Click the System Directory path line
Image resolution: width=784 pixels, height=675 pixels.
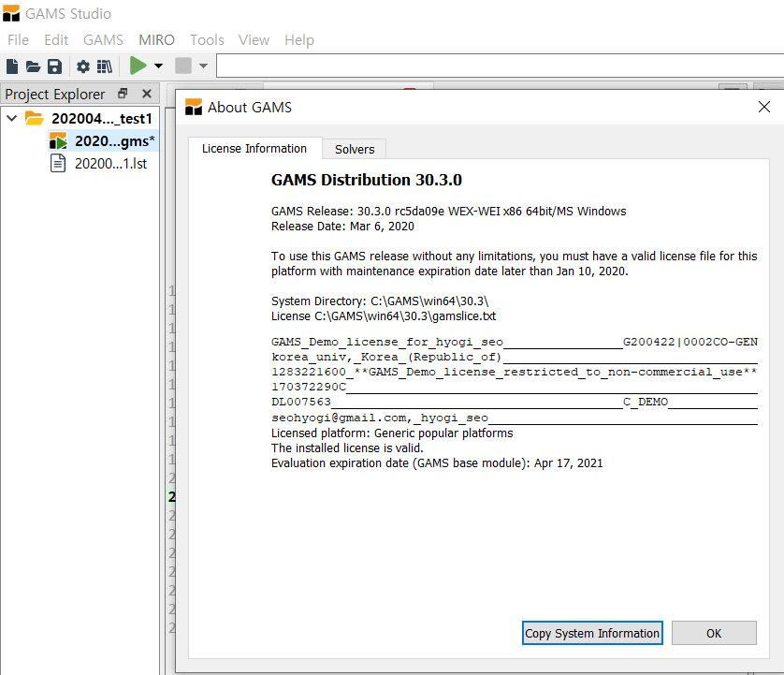(380, 301)
